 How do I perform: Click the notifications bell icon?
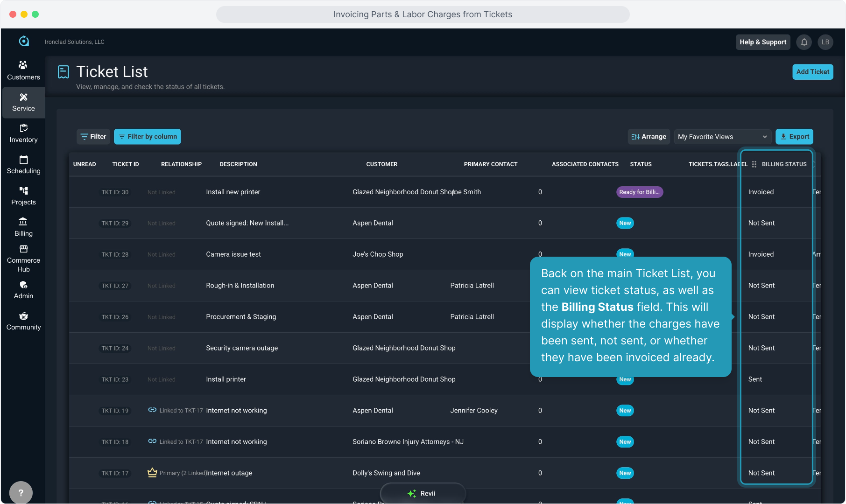point(804,42)
